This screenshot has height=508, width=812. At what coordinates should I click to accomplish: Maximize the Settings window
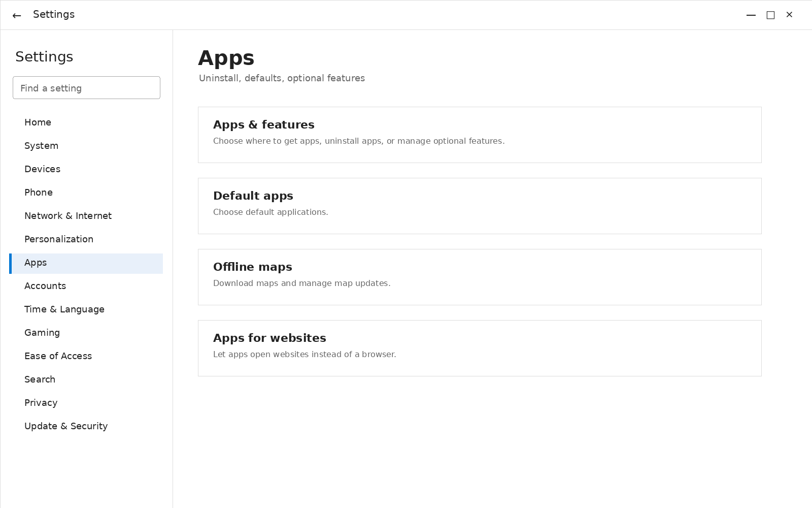pyautogui.click(x=770, y=15)
